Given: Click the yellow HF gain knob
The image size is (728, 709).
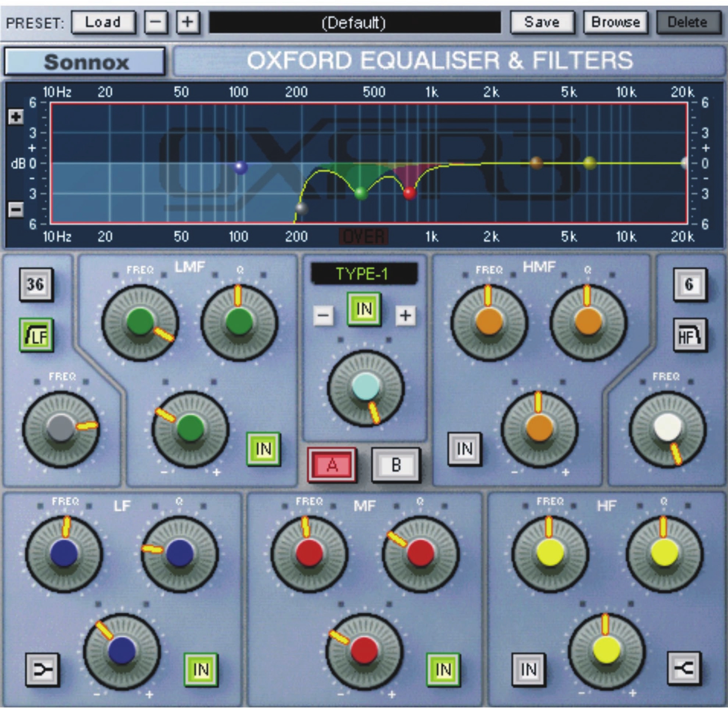Looking at the screenshot, I should point(607,651).
